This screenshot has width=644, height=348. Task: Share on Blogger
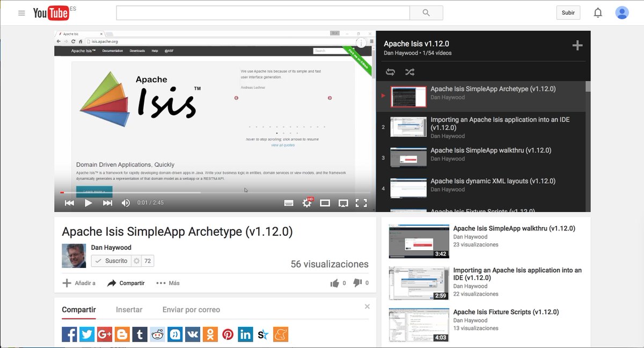[x=122, y=335]
